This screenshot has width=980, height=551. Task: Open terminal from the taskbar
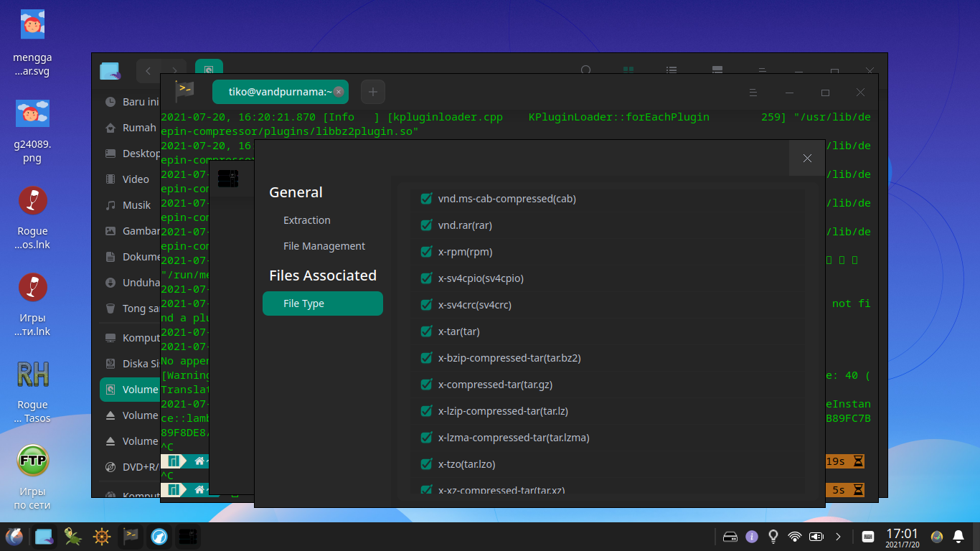131,536
